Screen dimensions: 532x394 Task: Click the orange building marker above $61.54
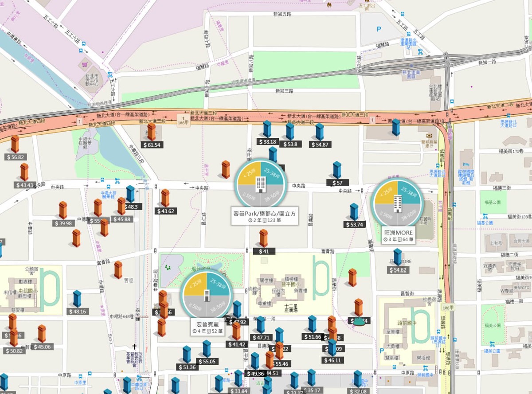[152, 132]
